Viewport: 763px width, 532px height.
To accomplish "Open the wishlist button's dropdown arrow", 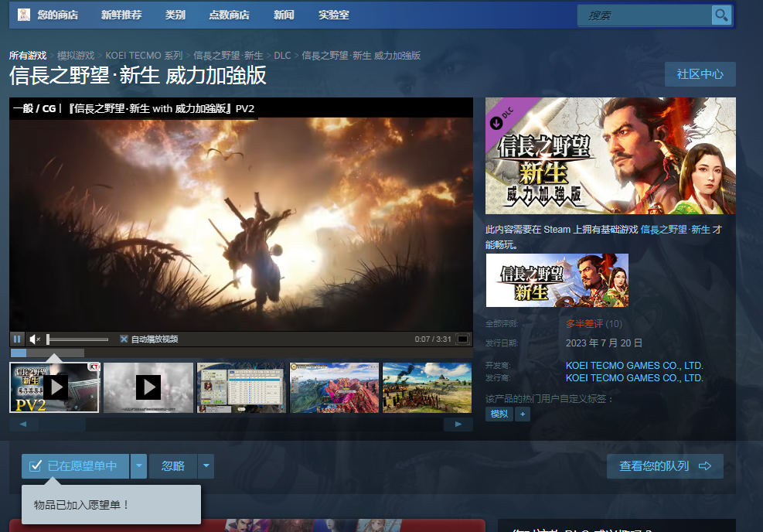I will 138,465.
